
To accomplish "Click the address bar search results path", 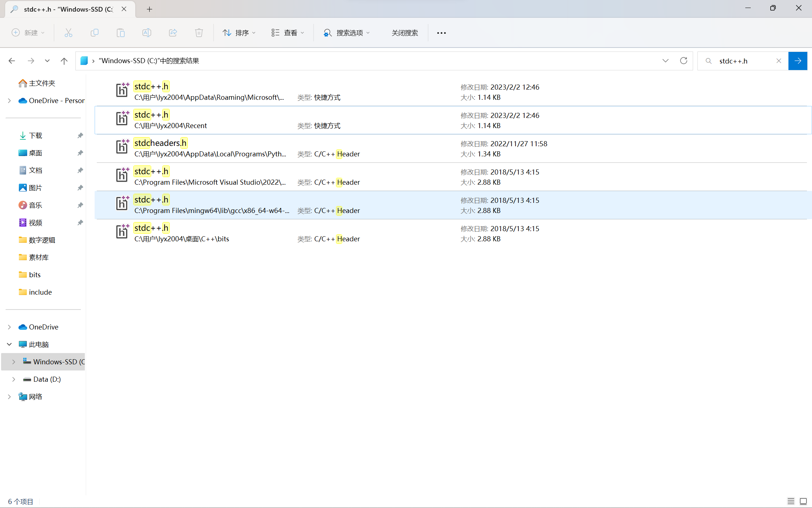I will point(149,61).
